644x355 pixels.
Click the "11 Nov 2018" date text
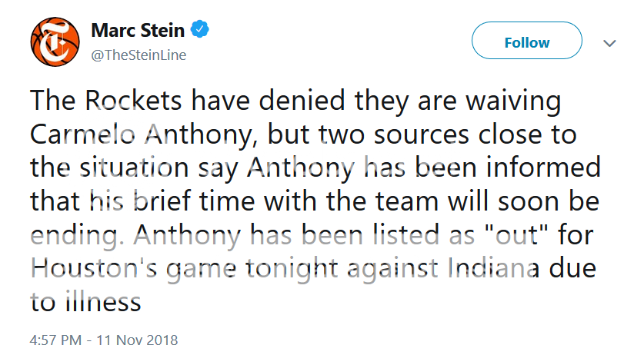pyautogui.click(x=138, y=339)
